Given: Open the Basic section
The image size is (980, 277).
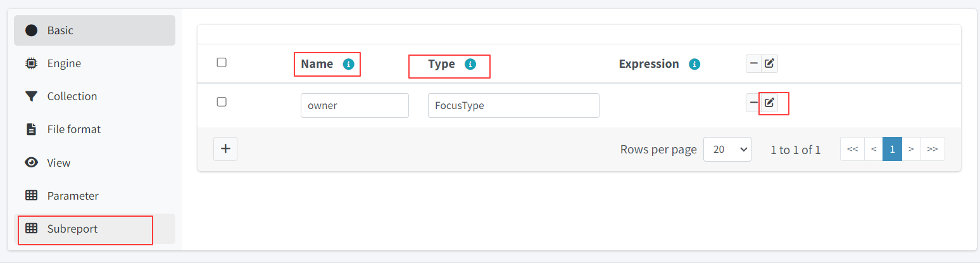Looking at the screenshot, I should coord(94,30).
